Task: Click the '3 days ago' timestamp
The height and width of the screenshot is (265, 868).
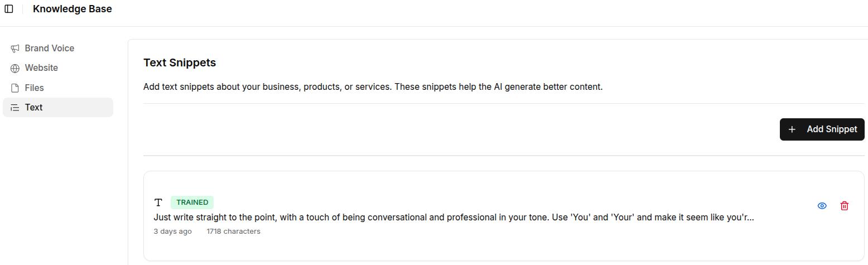Action: click(x=172, y=232)
